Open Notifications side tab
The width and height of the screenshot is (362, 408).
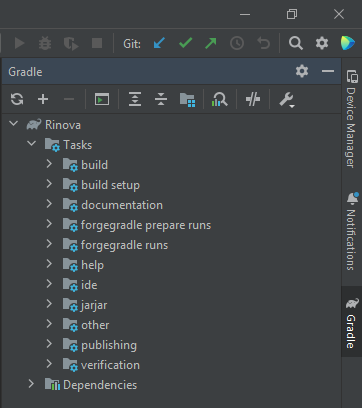coord(351,231)
